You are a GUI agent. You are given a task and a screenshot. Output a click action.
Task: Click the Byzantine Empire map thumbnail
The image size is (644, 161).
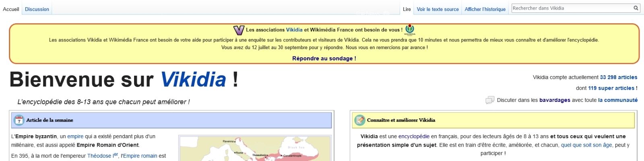pyautogui.click(x=255, y=149)
